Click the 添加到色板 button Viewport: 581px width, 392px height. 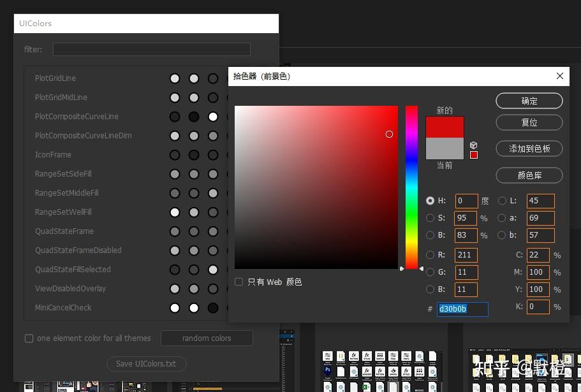click(x=529, y=148)
